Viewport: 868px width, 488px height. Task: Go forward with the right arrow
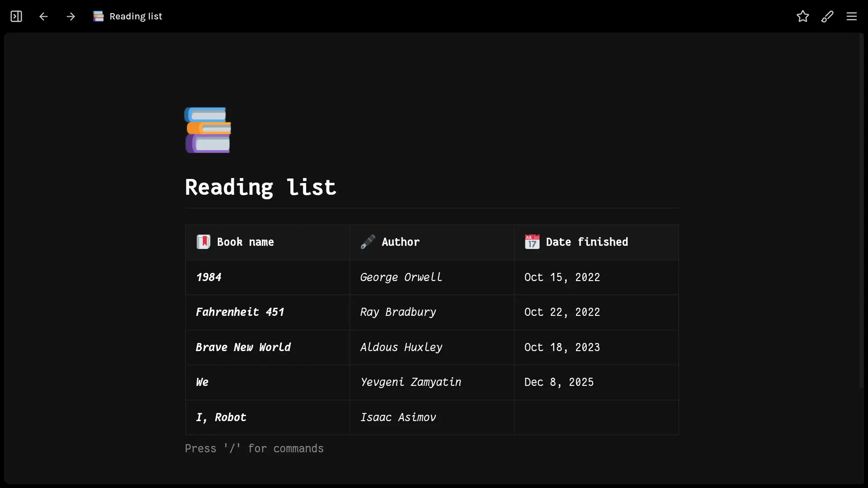pyautogui.click(x=71, y=17)
